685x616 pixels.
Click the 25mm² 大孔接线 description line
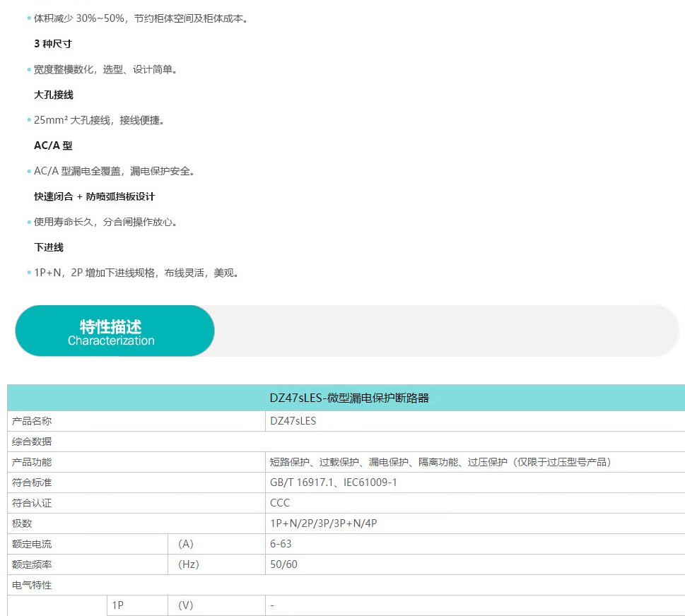click(x=99, y=120)
